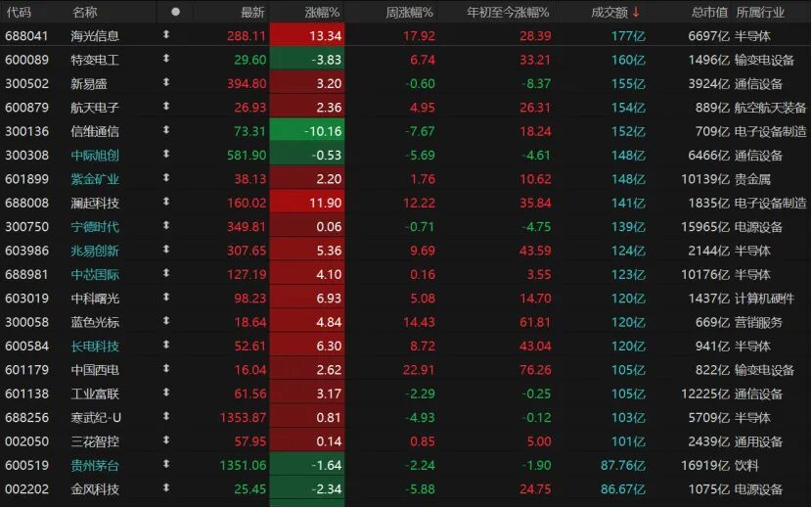Click the pin icon in 工业富联 row
The width and height of the screenshot is (812, 508).
(166, 393)
